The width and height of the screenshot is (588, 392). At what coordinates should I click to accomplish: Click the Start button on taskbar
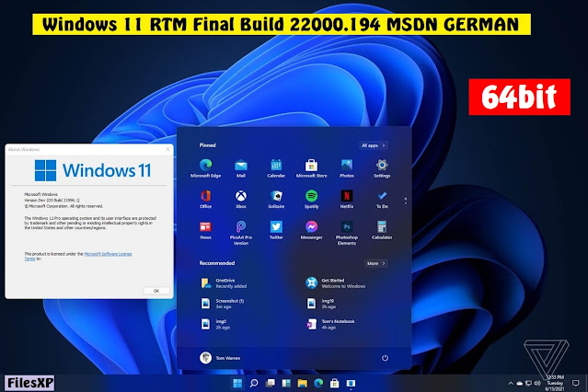click(x=237, y=383)
